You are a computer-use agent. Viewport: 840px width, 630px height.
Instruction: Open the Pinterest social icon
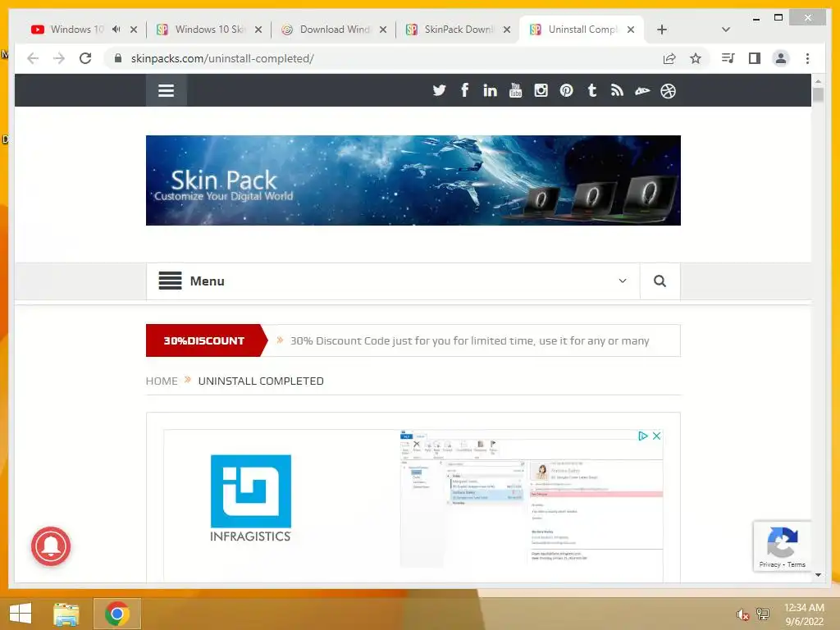click(566, 90)
